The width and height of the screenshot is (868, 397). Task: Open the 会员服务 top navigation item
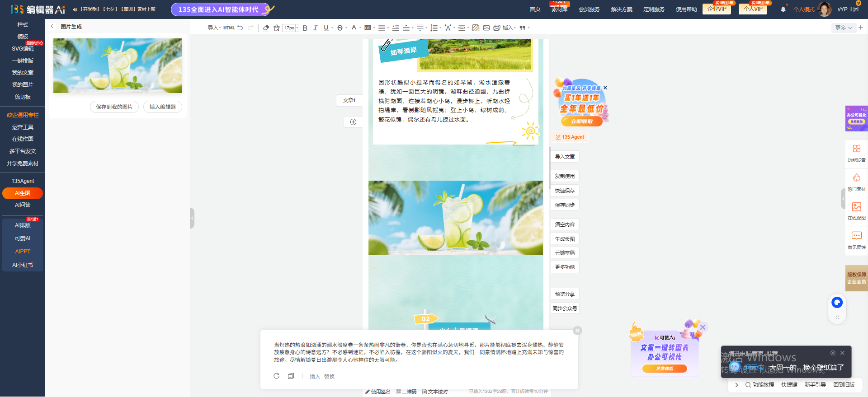coord(589,9)
